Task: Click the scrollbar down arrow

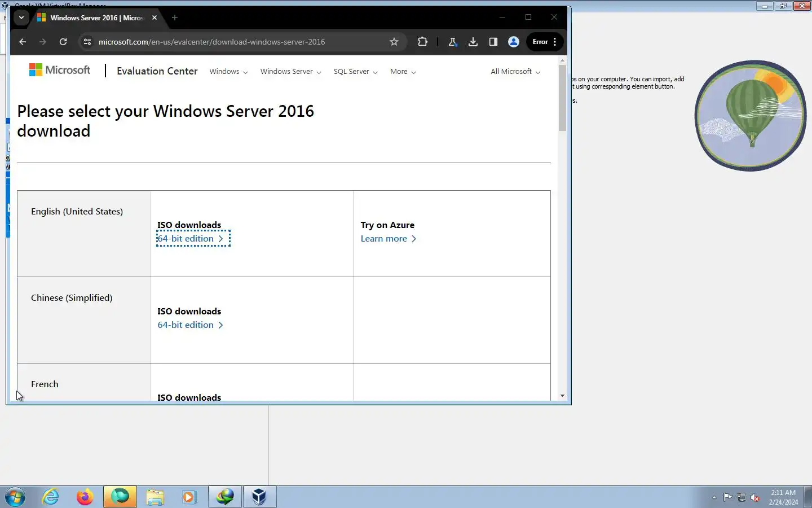Action: point(562,396)
